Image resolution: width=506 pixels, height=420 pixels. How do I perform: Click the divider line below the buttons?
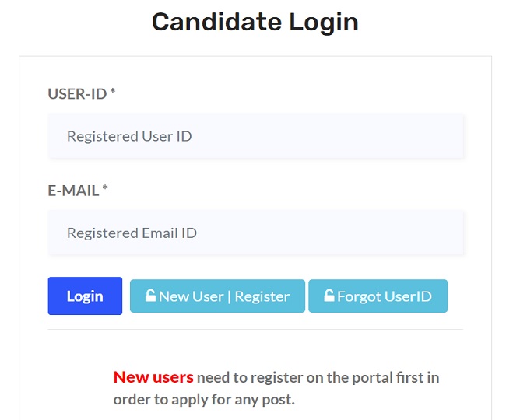[255, 329]
